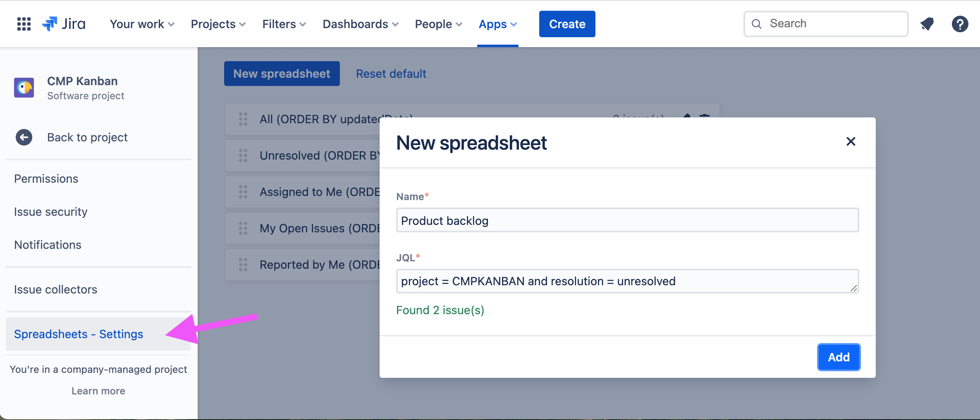Close the New spreadsheet dialog
Image resolution: width=980 pixels, height=420 pixels.
pos(851,142)
